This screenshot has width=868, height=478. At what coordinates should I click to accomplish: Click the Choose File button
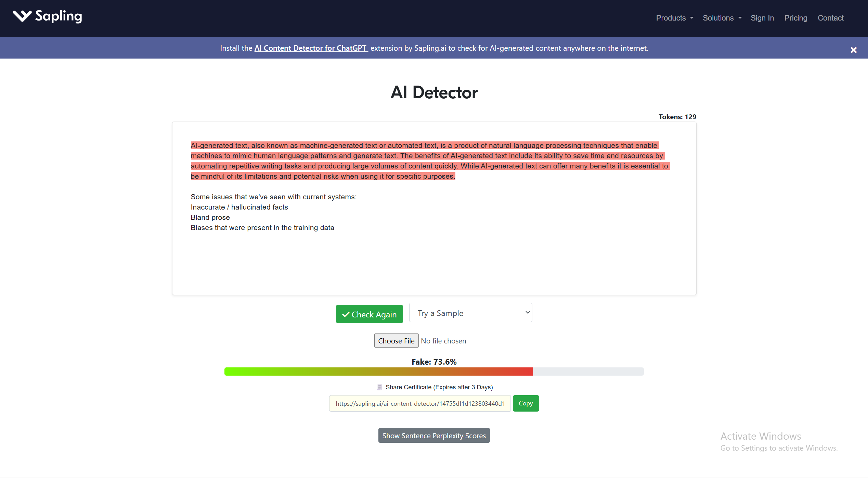click(x=396, y=341)
